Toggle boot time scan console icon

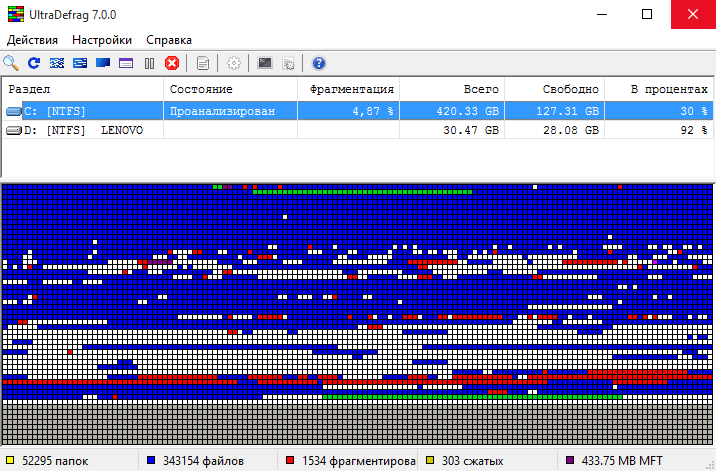(265, 63)
